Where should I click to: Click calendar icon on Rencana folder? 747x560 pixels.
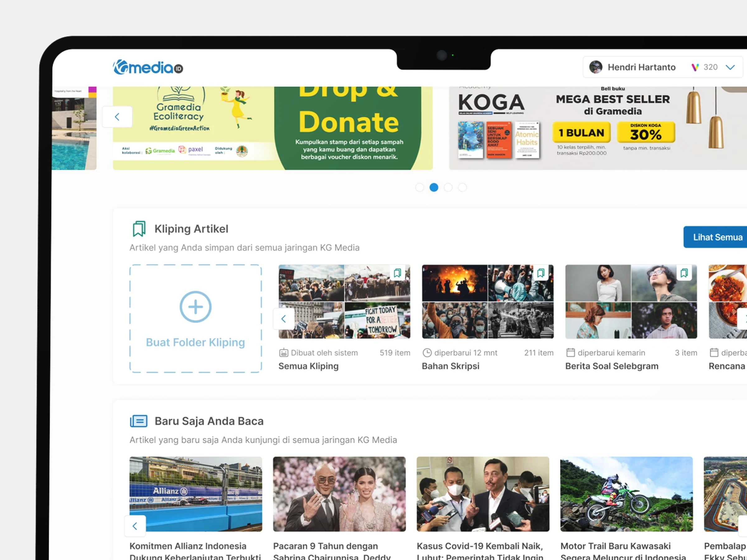(714, 353)
